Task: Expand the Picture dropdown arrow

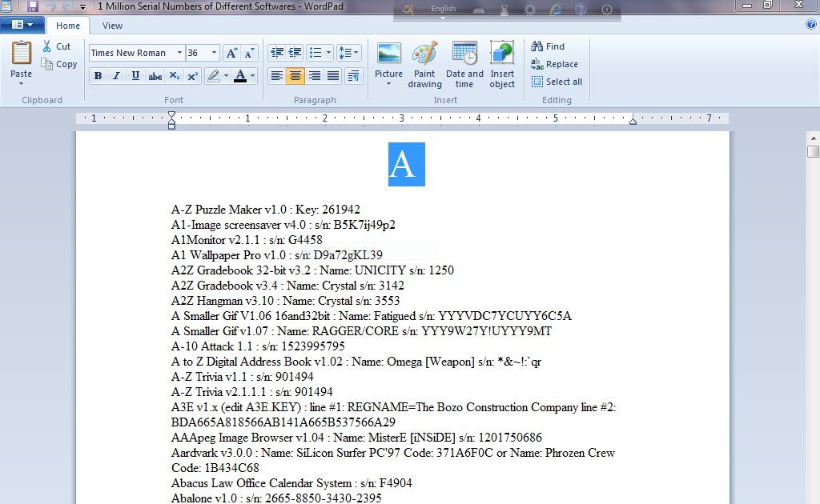Action: 388,83
